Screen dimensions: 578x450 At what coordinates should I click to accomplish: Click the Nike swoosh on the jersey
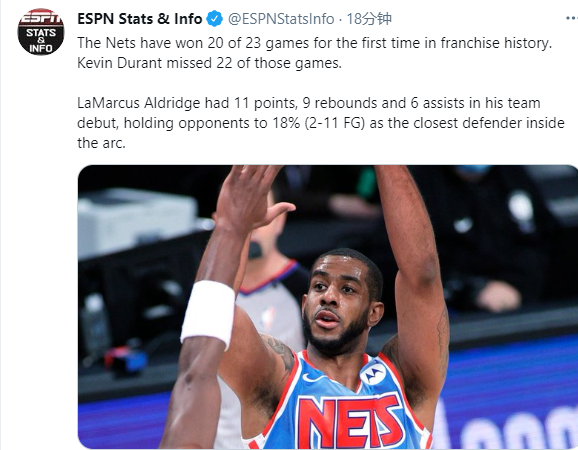(312, 379)
